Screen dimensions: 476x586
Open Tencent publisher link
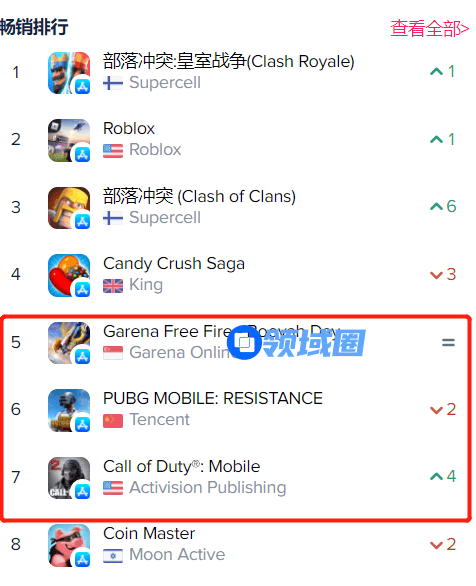point(160,420)
